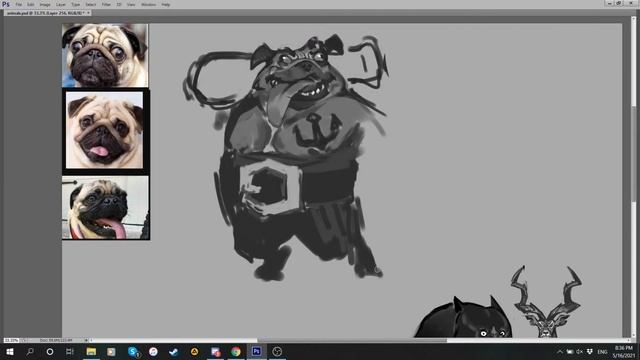Click the zoom percentage field in status bar
Viewport: 640px width, 360px height.
(x=11, y=340)
